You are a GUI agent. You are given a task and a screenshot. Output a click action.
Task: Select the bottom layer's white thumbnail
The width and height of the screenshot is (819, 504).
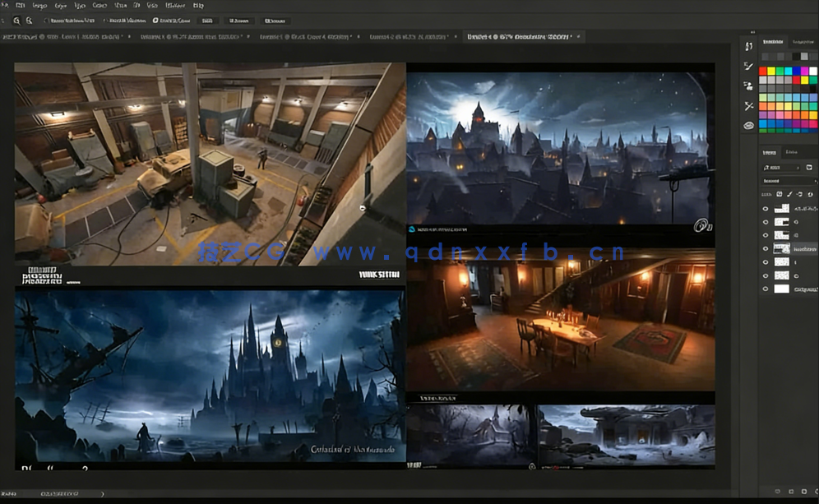(x=781, y=289)
